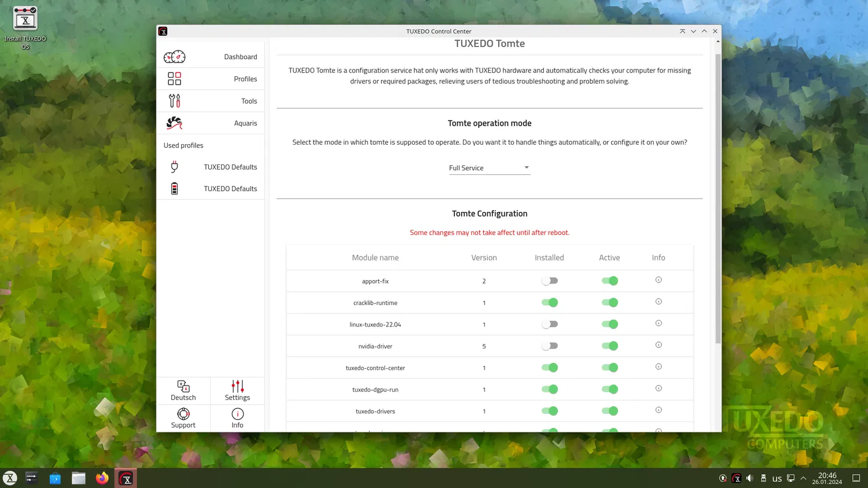Click the 'Active' column header
This screenshot has height=488, width=868.
609,258
